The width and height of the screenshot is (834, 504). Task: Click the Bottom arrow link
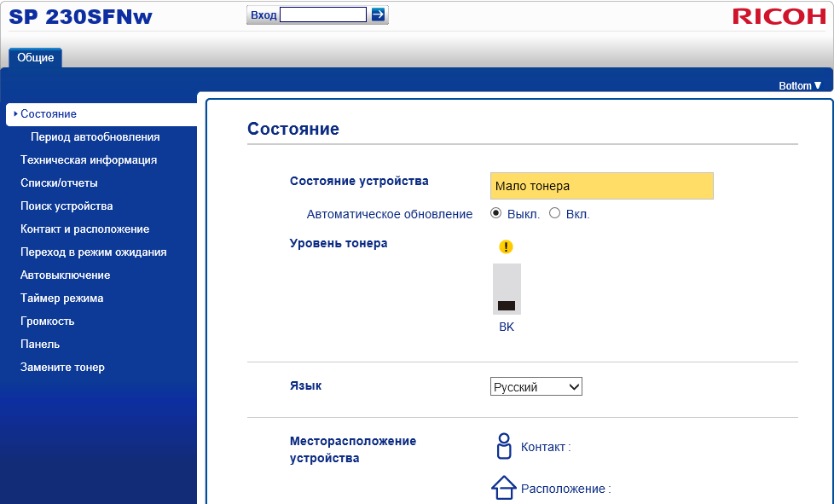pos(800,85)
